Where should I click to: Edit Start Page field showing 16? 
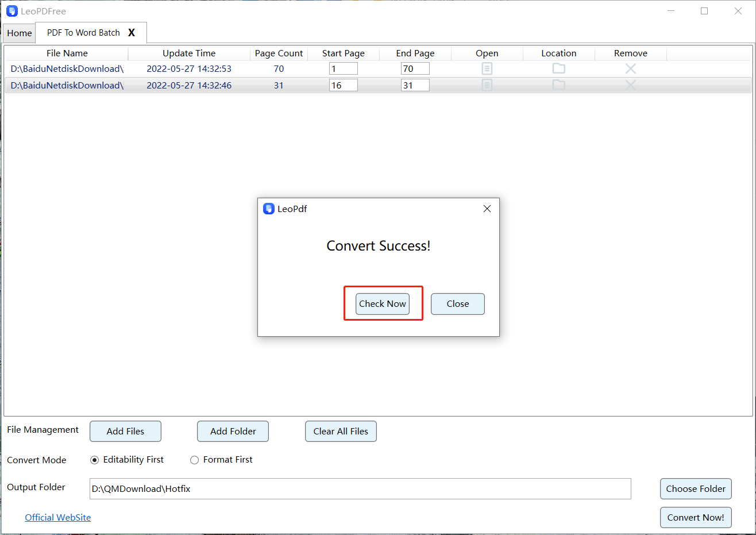click(343, 85)
